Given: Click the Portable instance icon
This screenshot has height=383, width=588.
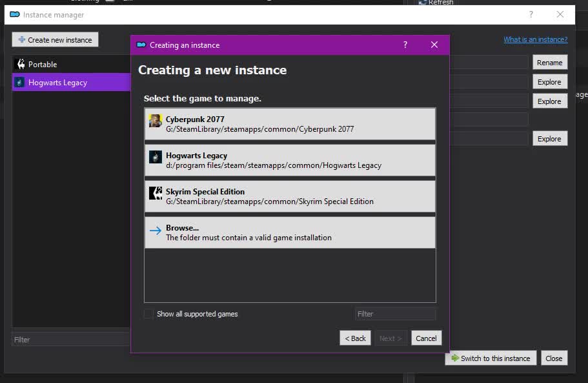Looking at the screenshot, I should [x=20, y=65].
